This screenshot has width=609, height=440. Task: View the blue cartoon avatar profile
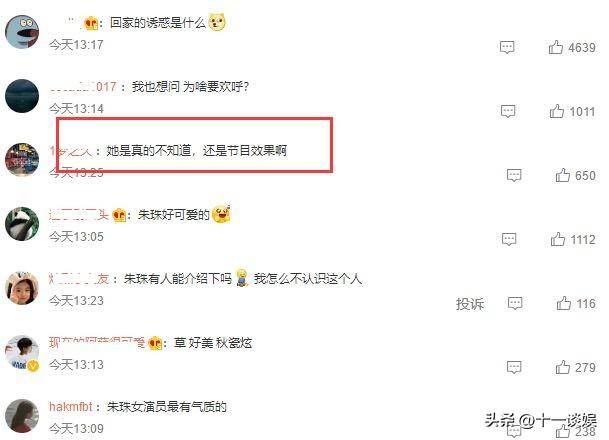pyautogui.click(x=22, y=32)
